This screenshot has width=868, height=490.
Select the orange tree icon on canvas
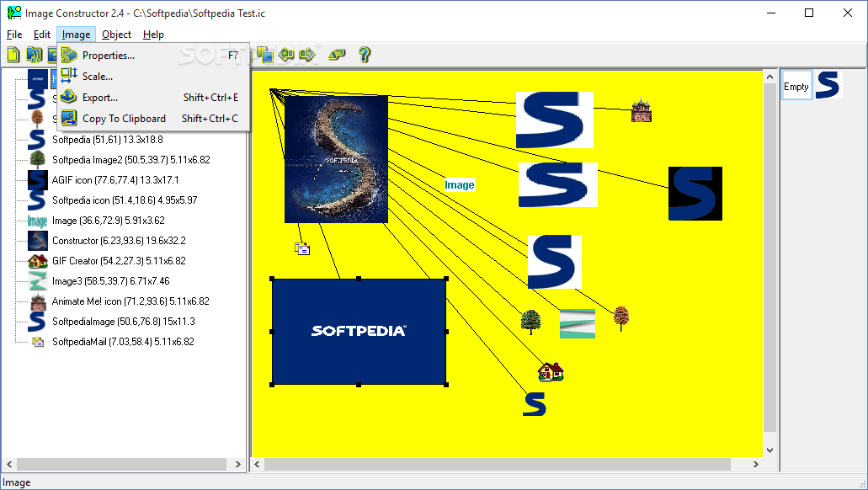pyautogui.click(x=621, y=318)
